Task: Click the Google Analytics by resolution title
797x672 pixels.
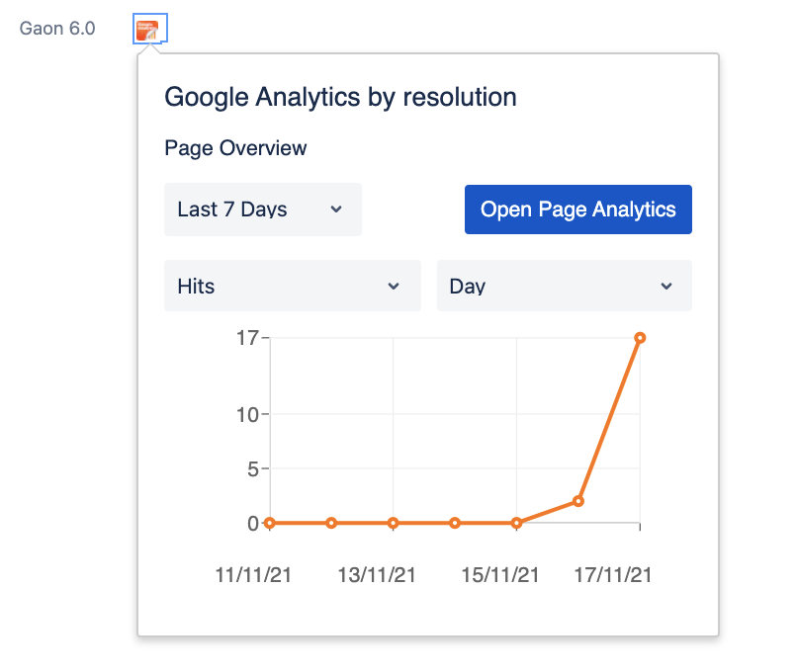Action: pyautogui.click(x=340, y=97)
